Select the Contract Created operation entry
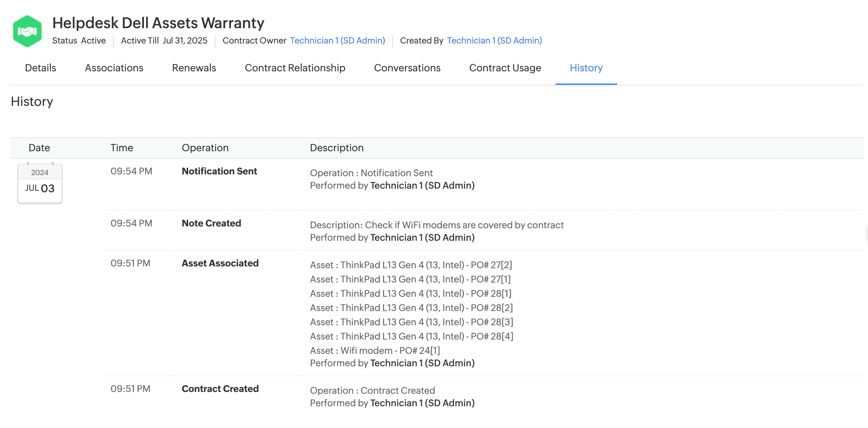This screenshot has width=868, height=428. 220,389
